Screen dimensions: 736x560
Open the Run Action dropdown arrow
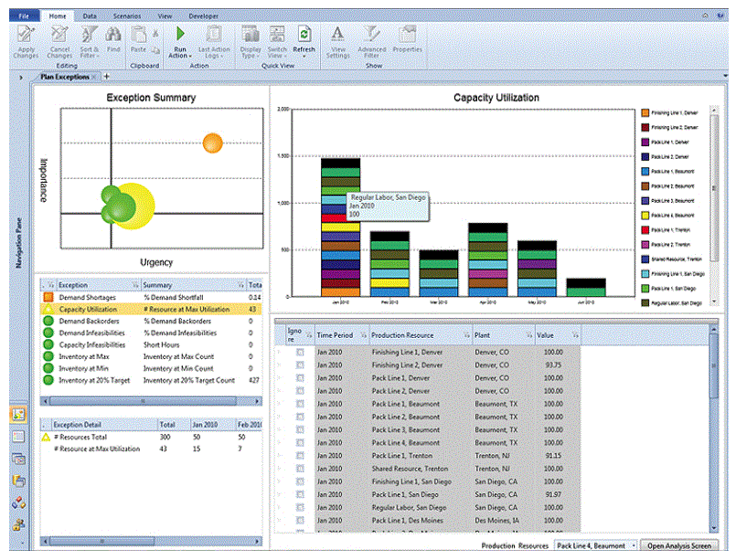point(190,57)
